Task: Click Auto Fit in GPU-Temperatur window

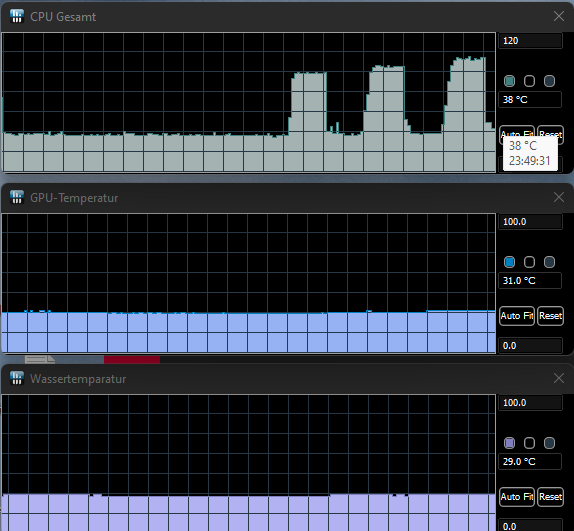Action: [517, 316]
